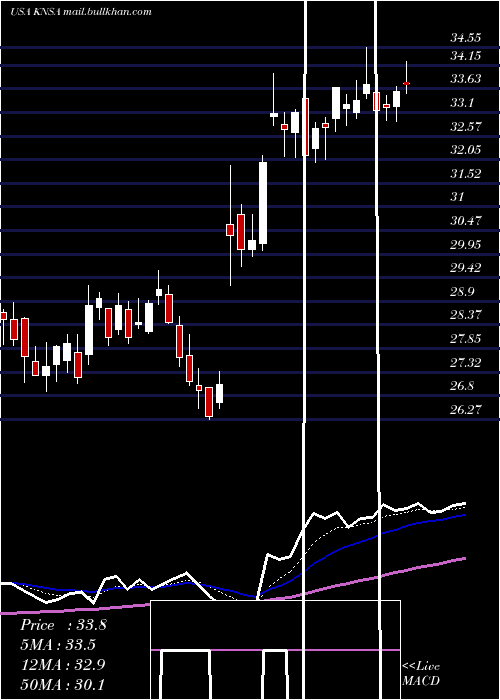This screenshot has height=700, width=500.
Task: Click the 29.95 price axis label
Action: tap(465, 244)
